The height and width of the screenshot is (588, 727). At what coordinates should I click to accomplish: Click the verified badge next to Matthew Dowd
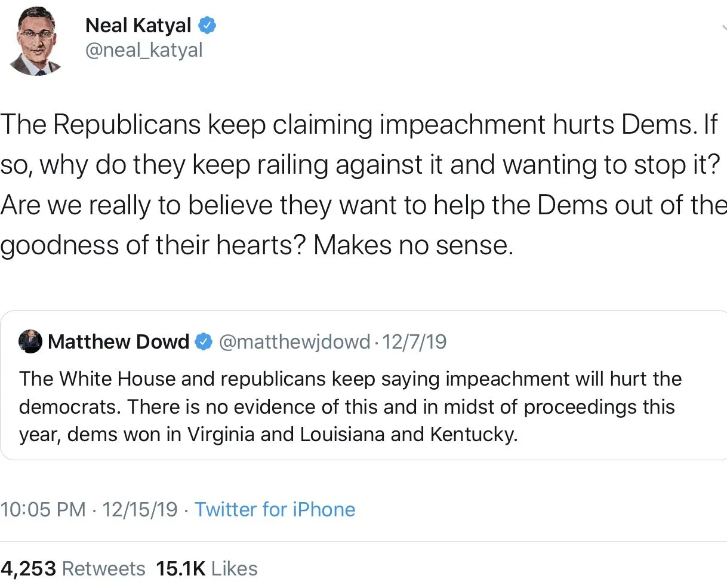pos(204,341)
